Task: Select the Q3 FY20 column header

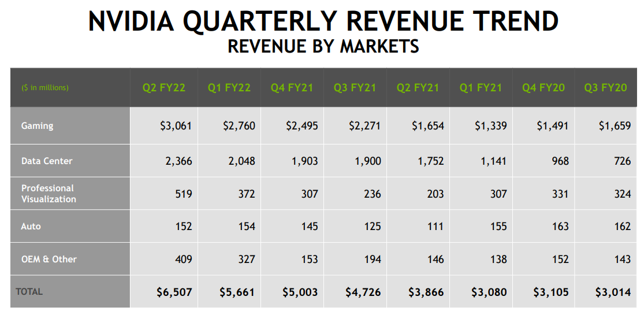Action: point(605,88)
